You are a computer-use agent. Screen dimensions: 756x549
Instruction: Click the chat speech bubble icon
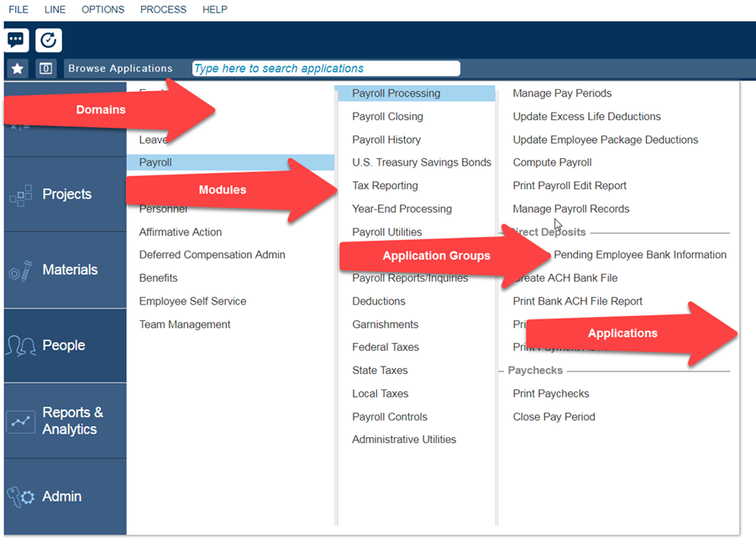click(x=17, y=40)
